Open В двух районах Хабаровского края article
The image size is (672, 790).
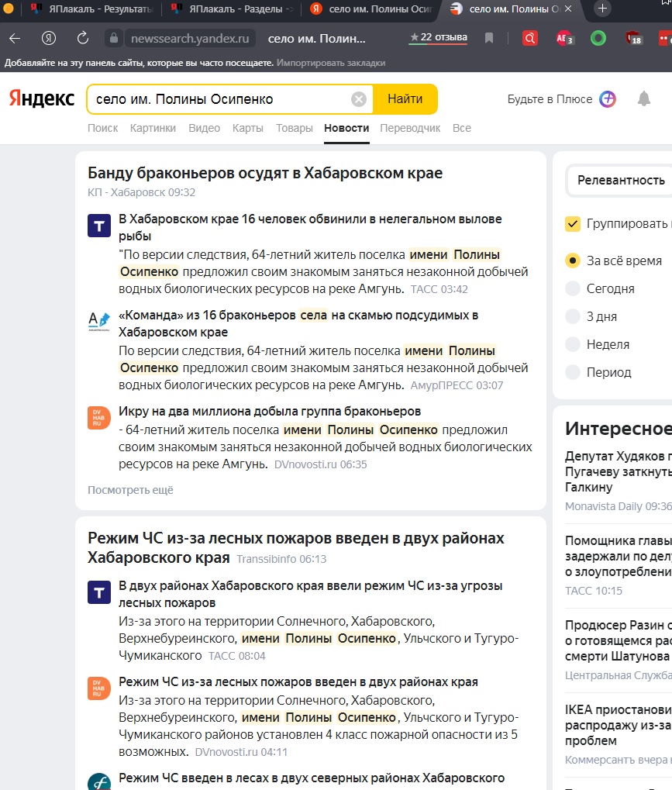(310, 594)
